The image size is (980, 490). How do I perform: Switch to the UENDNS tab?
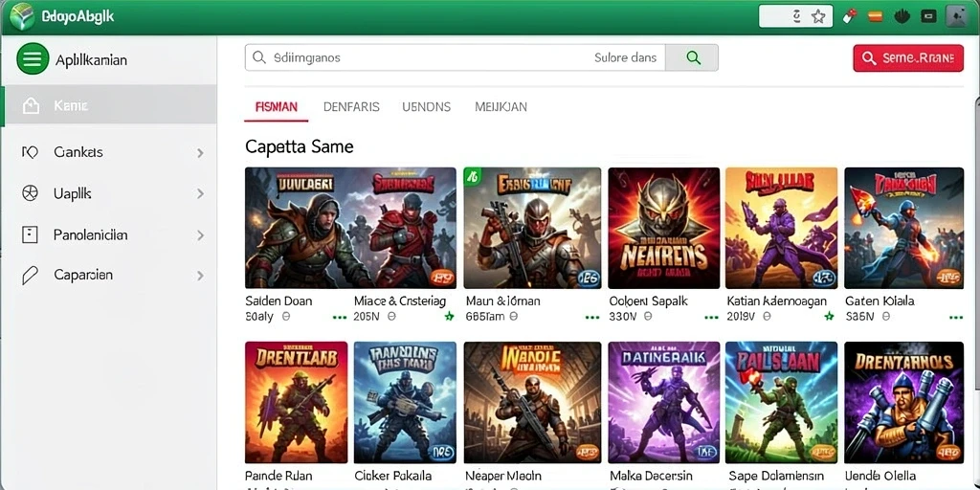point(426,107)
